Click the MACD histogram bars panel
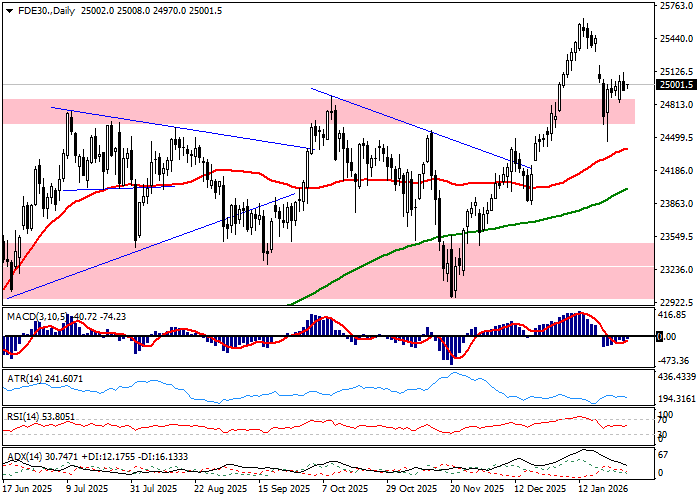 pyautogui.click(x=320, y=327)
